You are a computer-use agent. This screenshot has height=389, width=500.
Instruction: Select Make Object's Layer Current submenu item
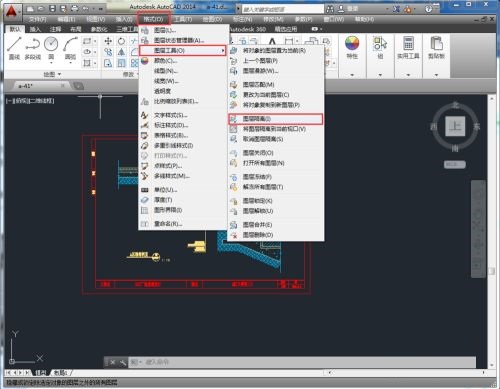pos(276,50)
